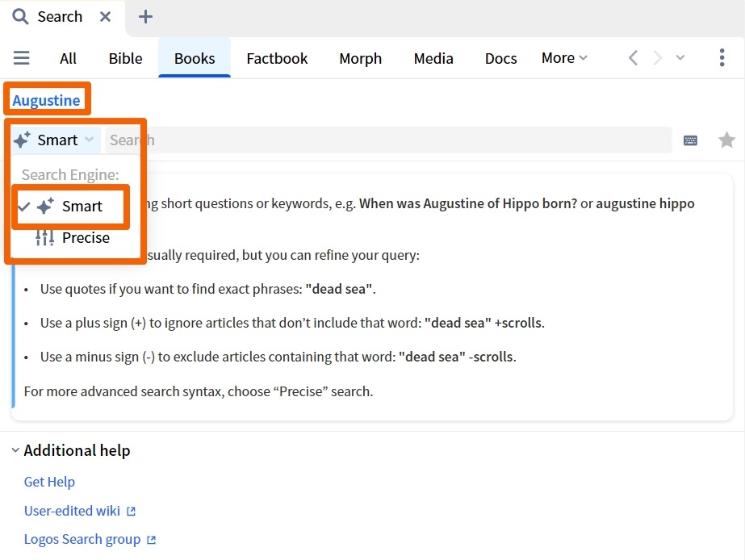The width and height of the screenshot is (745, 560).
Task: Open the three-dot panel options menu
Action: [722, 58]
